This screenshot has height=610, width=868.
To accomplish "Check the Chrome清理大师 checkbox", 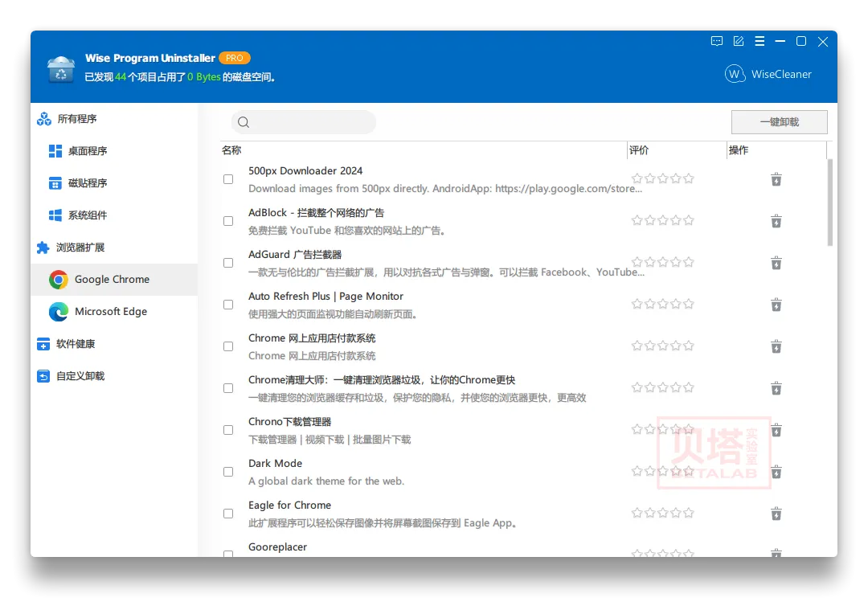I will coord(228,388).
